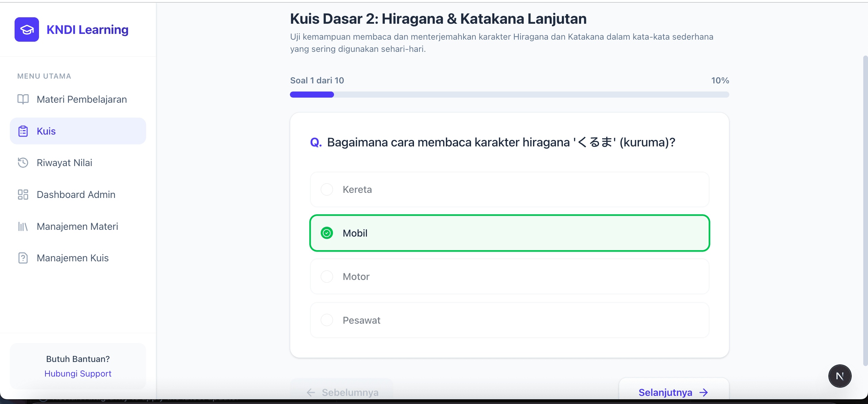This screenshot has width=868, height=404.
Task: Choose the Mobil answer option
Action: (x=509, y=233)
